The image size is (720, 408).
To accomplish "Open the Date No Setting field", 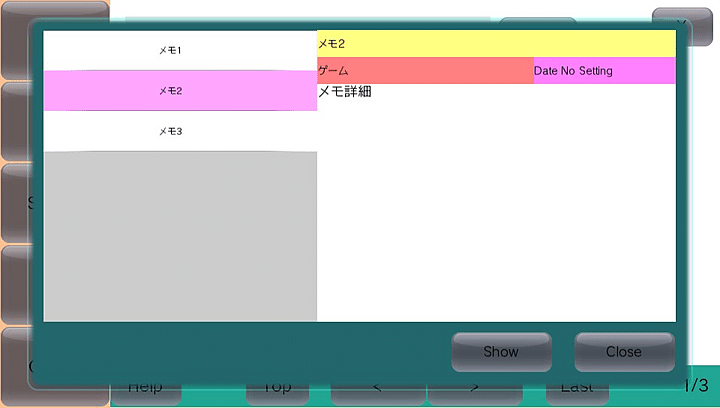I will 604,71.
